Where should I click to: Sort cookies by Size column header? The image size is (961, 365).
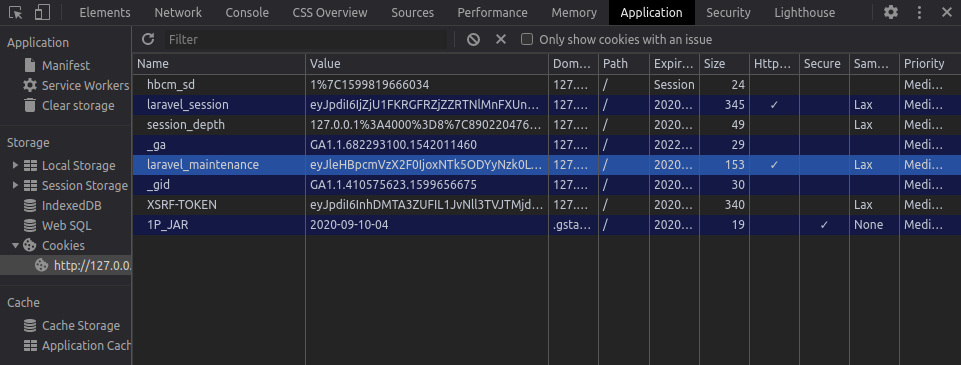point(724,64)
